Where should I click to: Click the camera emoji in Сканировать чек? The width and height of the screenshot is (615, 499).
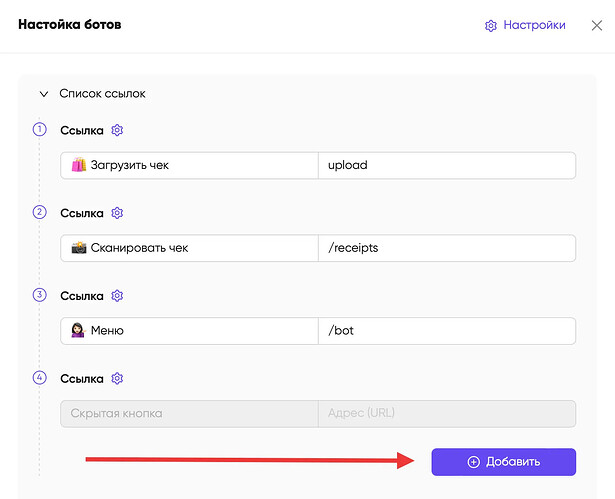[x=78, y=248]
